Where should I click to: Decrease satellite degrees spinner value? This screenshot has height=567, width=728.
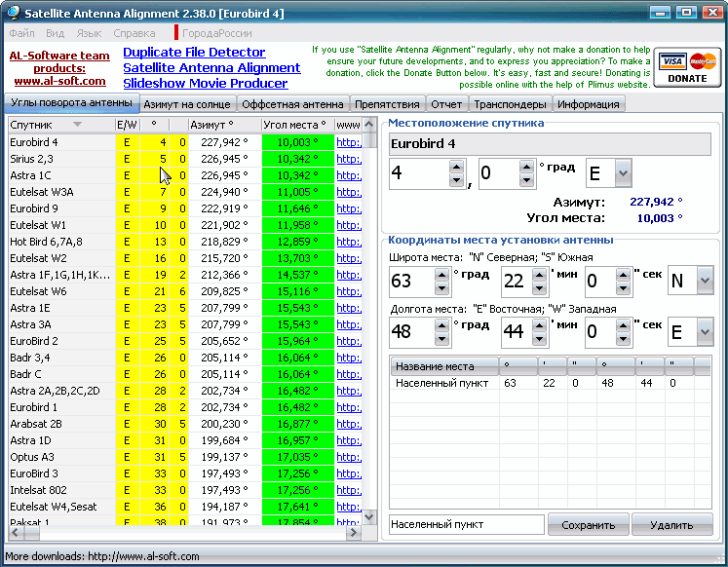[457, 180]
